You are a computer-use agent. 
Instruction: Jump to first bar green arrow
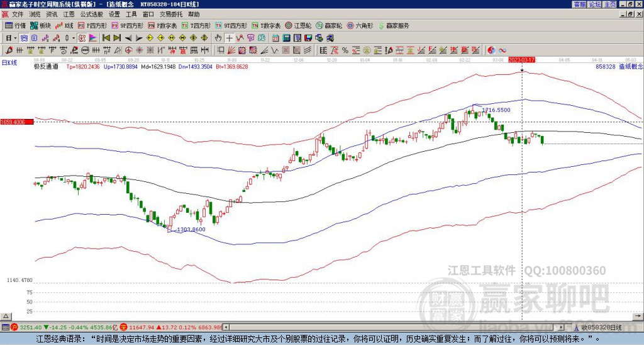(x=106, y=38)
